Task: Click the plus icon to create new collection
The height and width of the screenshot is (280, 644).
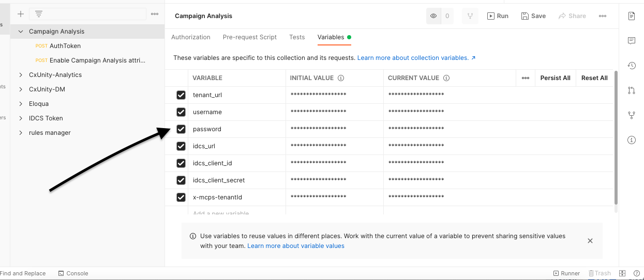Action: point(21,14)
